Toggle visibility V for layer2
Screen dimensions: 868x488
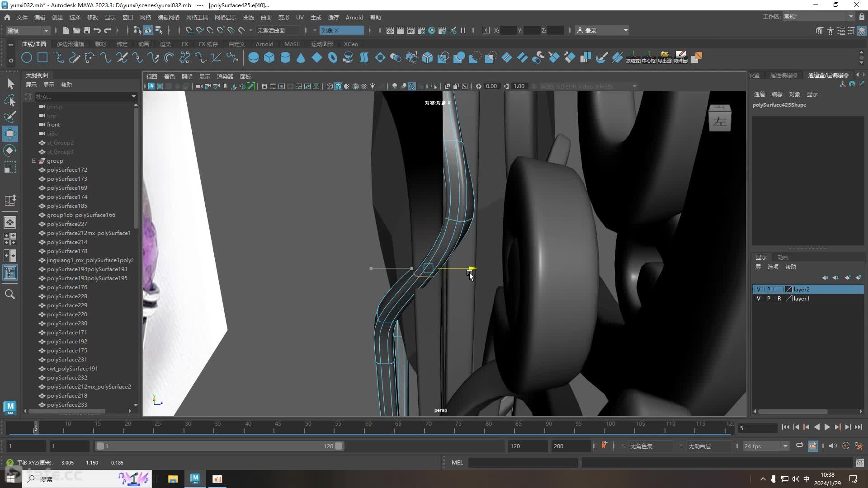point(758,289)
